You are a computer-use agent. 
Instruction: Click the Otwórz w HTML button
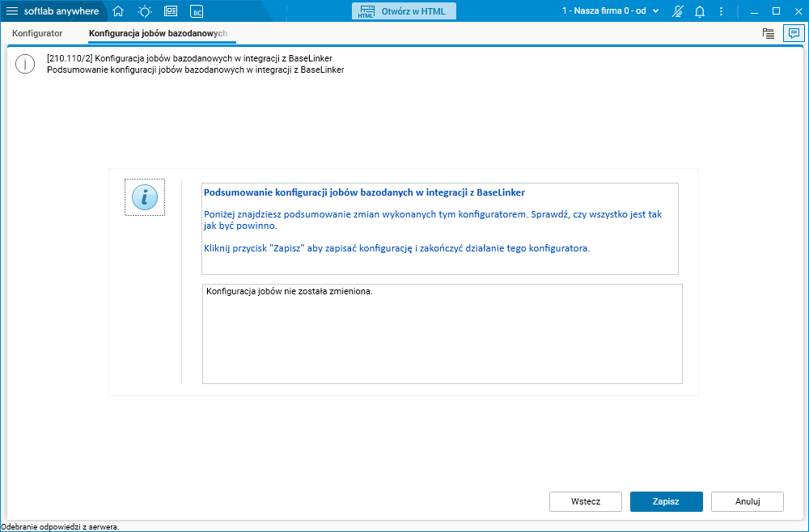[404, 11]
